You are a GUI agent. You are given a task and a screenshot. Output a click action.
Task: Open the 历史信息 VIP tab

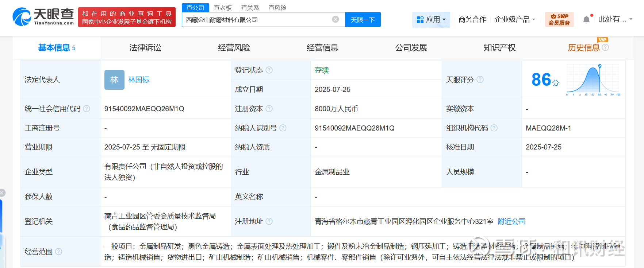tap(584, 48)
